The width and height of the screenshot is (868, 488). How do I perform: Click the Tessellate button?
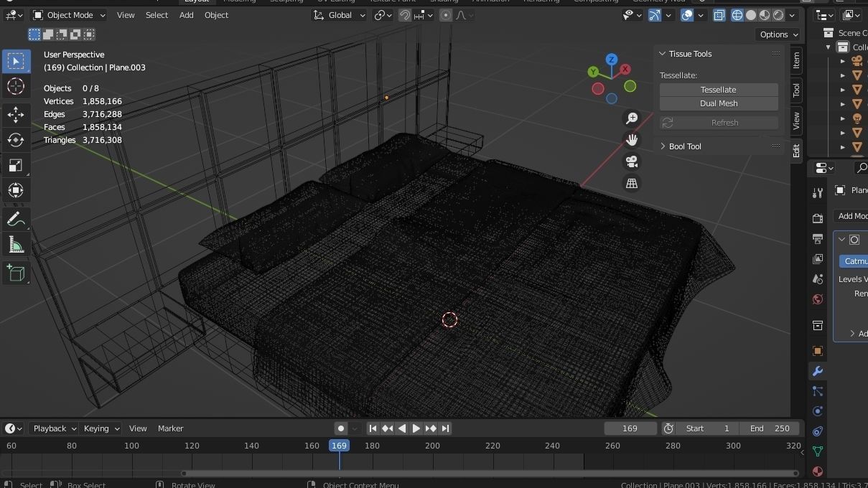coord(719,90)
